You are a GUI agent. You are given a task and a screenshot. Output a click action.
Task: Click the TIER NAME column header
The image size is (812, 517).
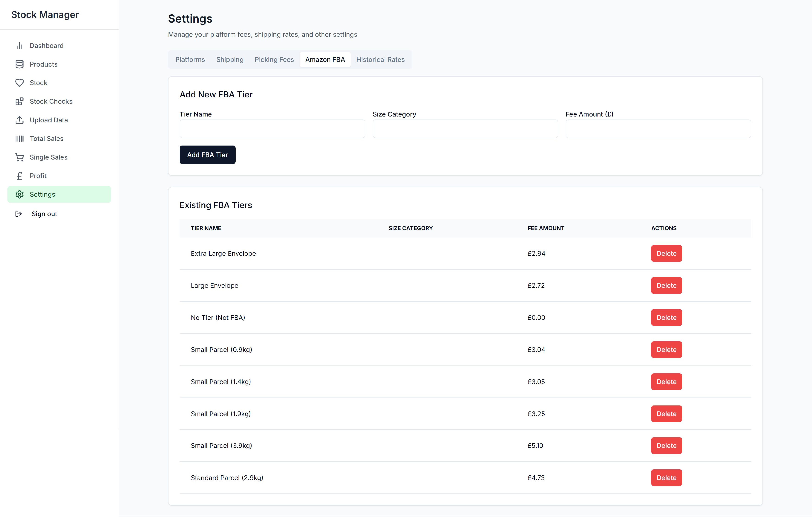(206, 228)
